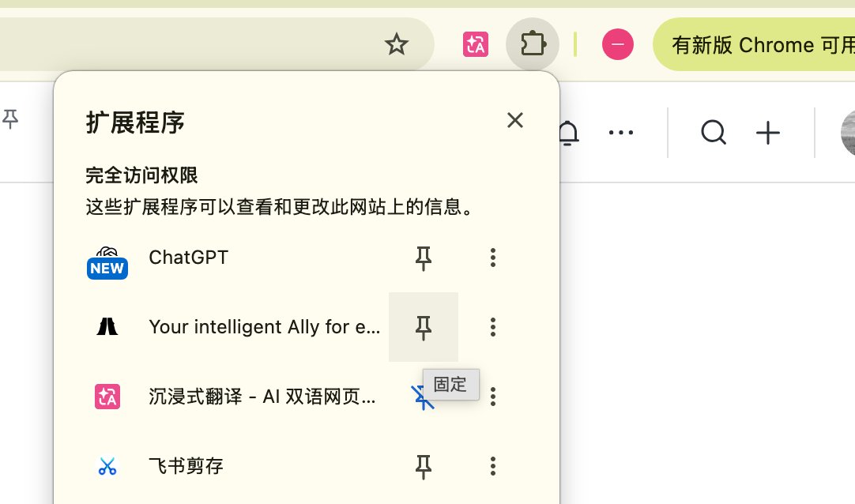The image size is (855, 504).
Task: Open Immersive Translate extension in the toolbar
Action: (x=476, y=44)
